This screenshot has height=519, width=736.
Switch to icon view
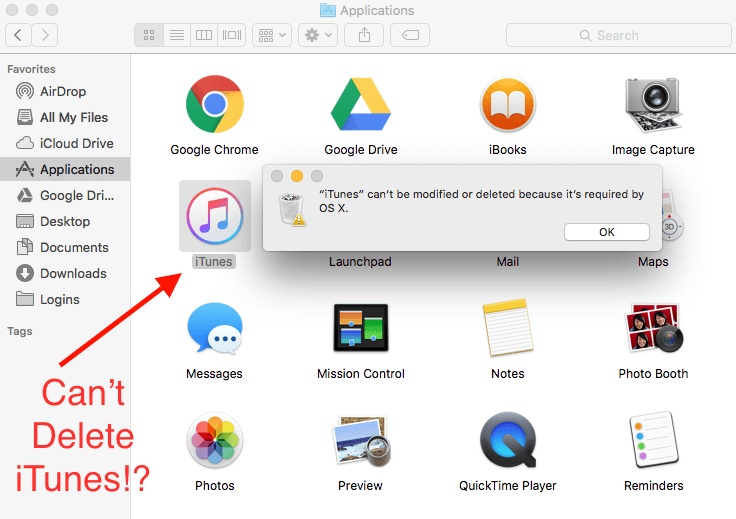[149, 35]
